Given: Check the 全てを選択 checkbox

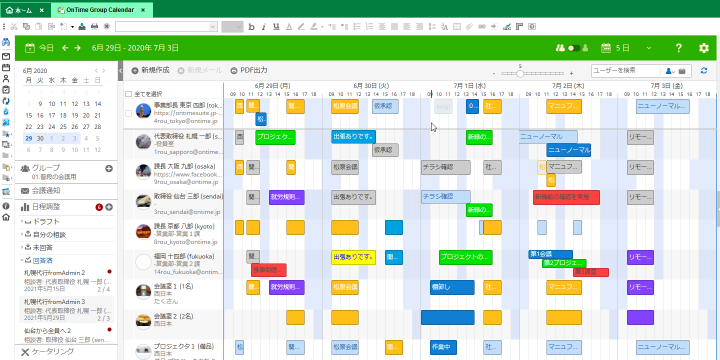Looking at the screenshot, I should tap(129, 94).
